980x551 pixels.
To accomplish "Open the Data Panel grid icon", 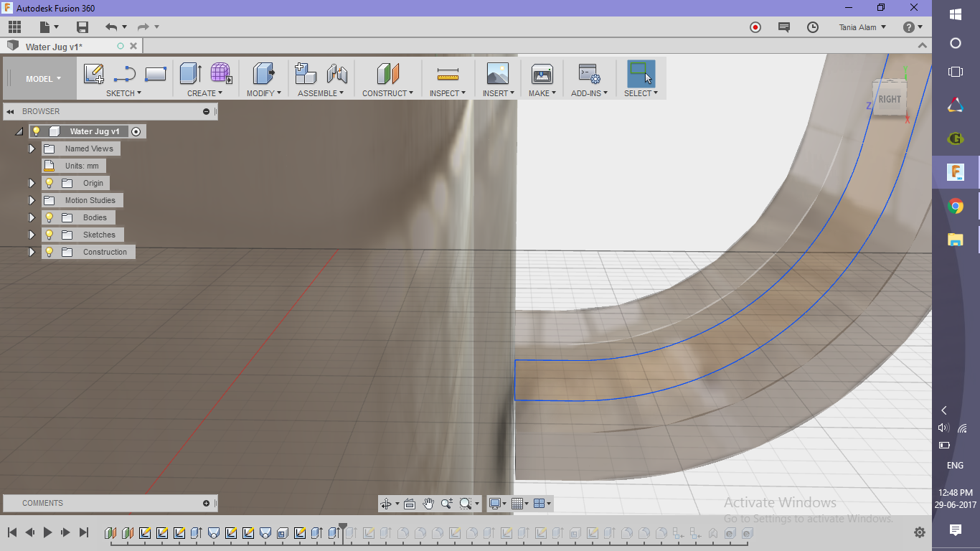I will (x=14, y=27).
